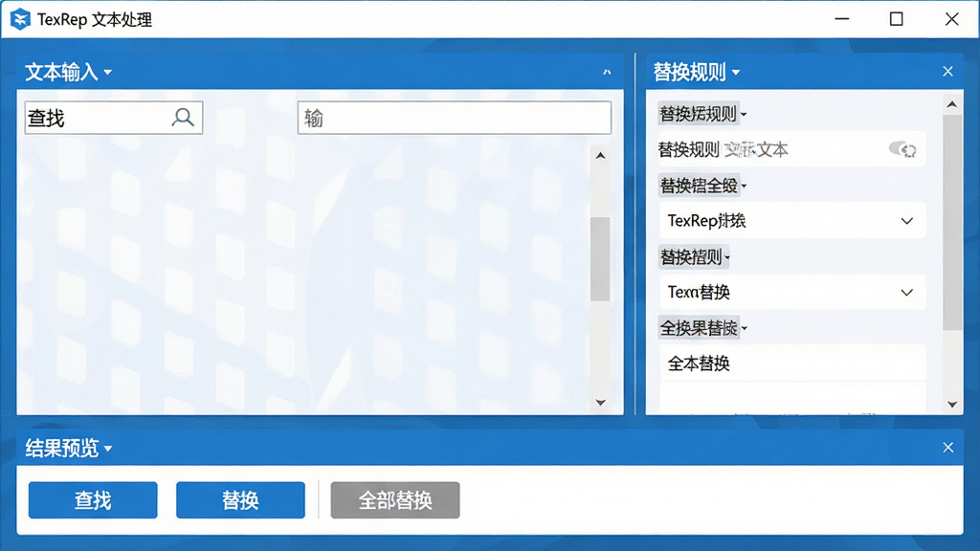Expand the section label above the Tex替换 combo box
This screenshot has width=980, height=551.
pos(695,256)
